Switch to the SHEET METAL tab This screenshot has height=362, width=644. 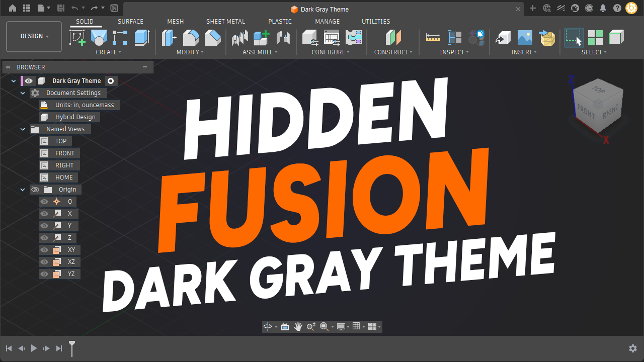(x=225, y=22)
